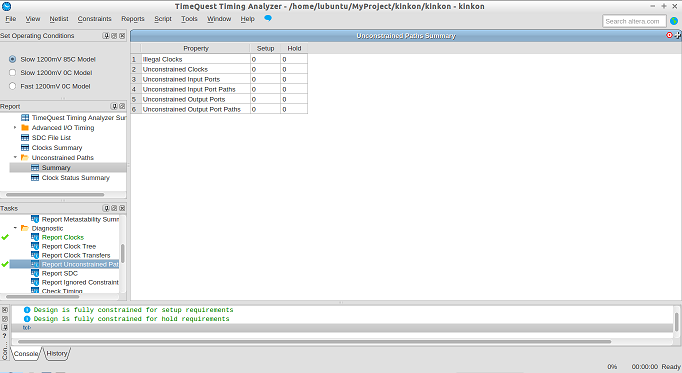Pin the Set Operating Conditions panel

[x=106, y=36]
